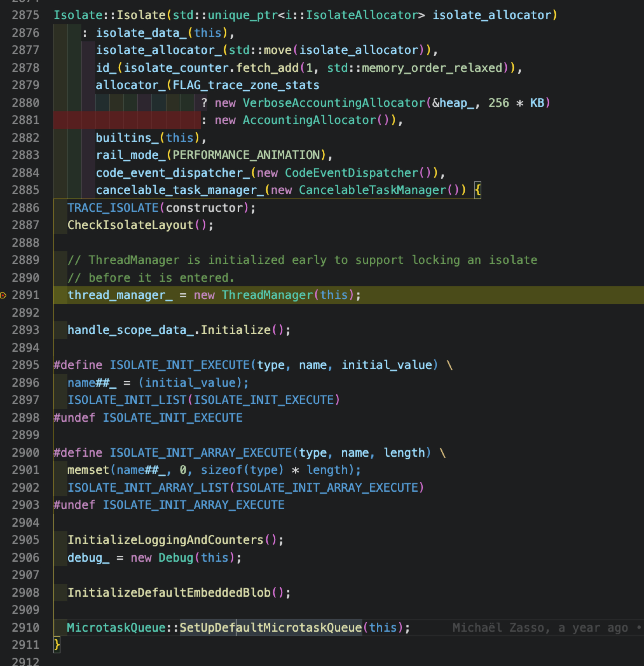
Task: Click 'CheckIsolateLayout' function call
Action: point(130,225)
